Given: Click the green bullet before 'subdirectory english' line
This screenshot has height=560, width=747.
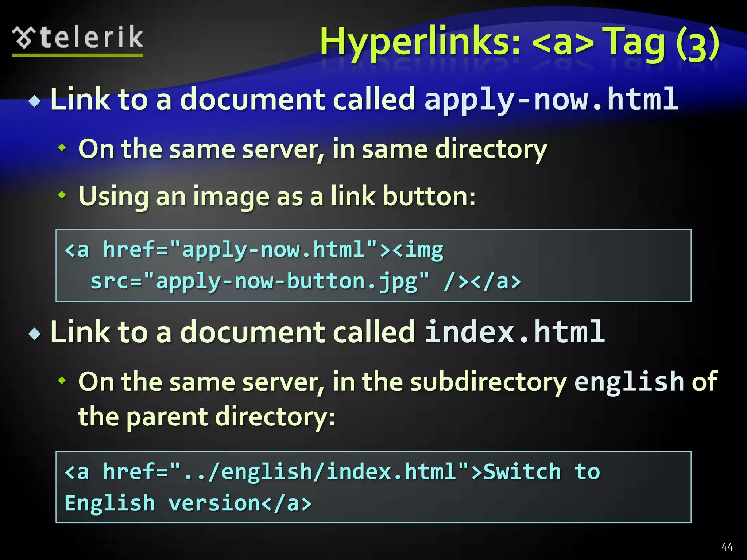Looking at the screenshot, I should click(62, 381).
